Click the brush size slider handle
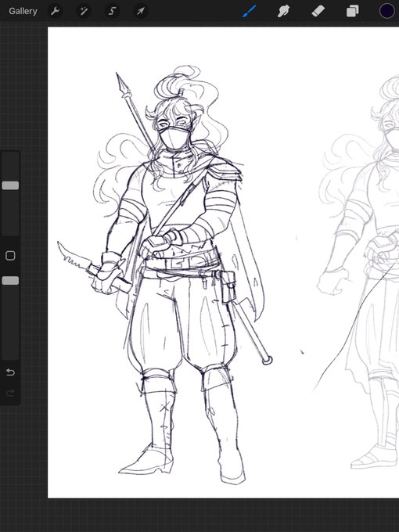This screenshot has width=399, height=532. pyautogui.click(x=10, y=185)
